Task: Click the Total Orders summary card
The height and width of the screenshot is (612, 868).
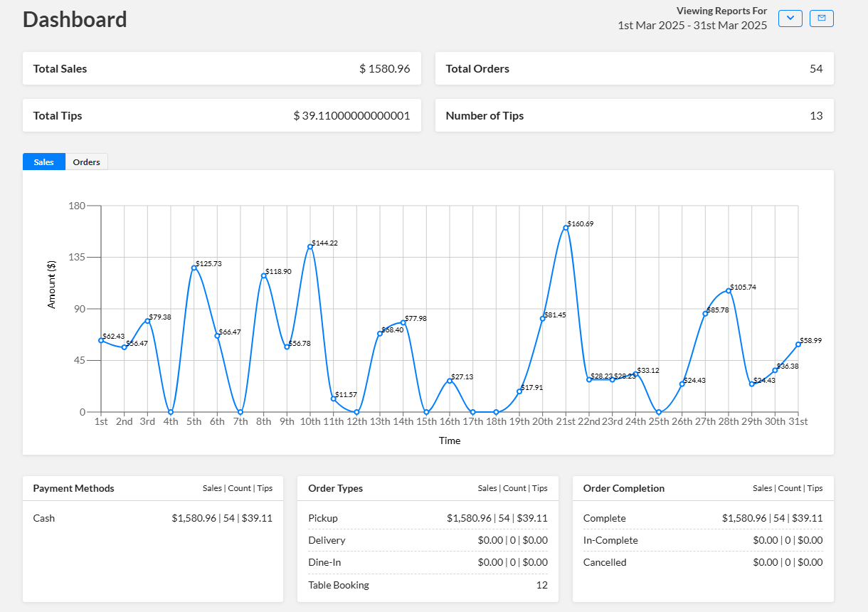Action: 634,69
